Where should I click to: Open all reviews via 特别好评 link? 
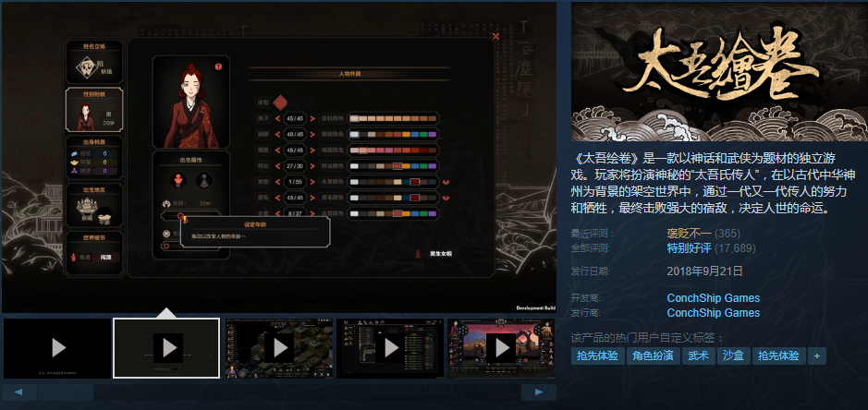tap(690, 247)
